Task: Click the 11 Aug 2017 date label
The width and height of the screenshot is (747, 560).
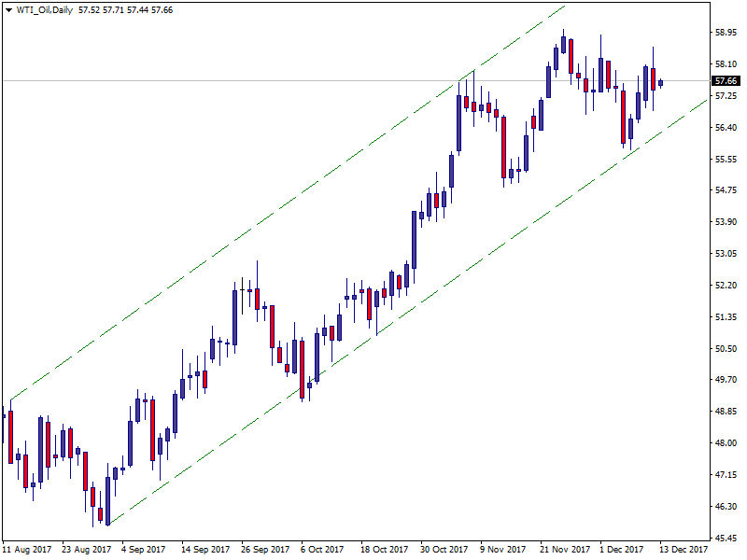Action: (x=28, y=550)
